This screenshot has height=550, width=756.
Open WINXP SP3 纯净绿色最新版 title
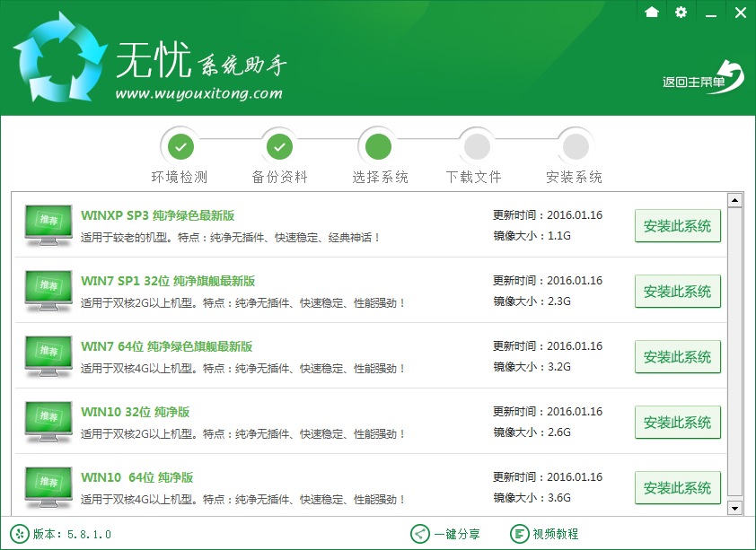[x=158, y=215]
